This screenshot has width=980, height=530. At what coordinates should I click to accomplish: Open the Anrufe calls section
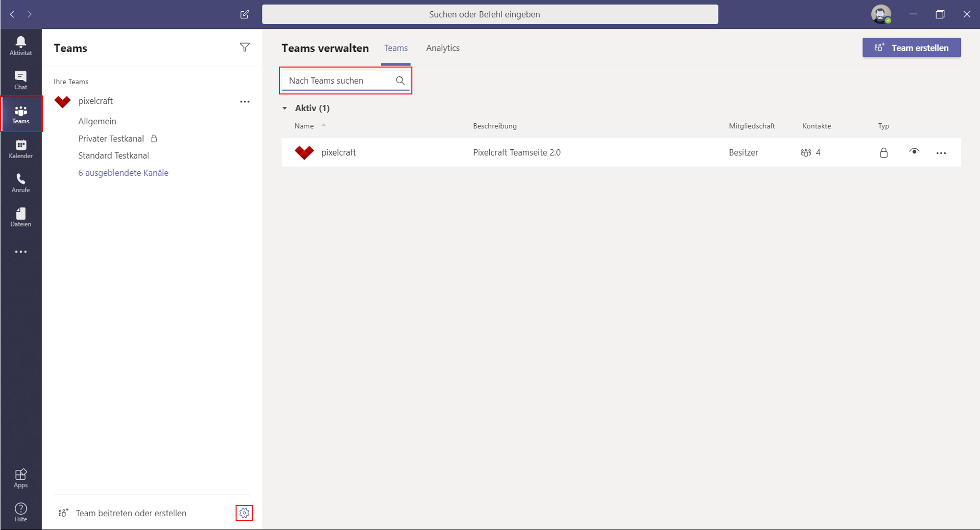coord(21,183)
